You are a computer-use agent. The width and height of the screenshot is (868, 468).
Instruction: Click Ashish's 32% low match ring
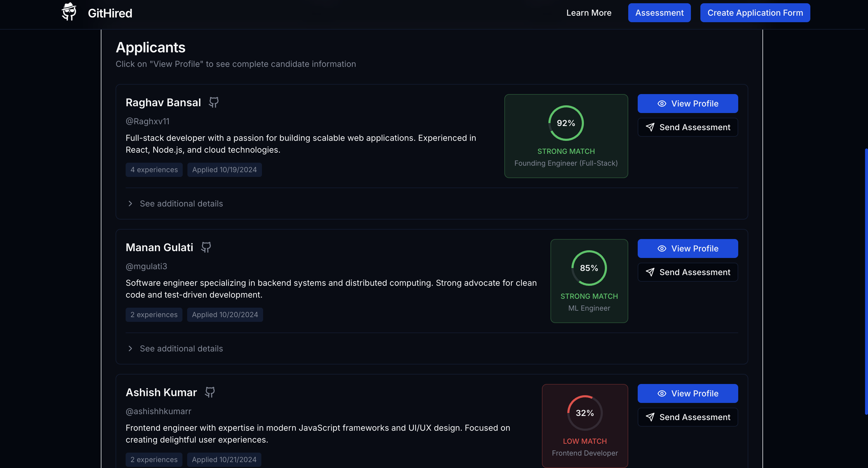584,413
